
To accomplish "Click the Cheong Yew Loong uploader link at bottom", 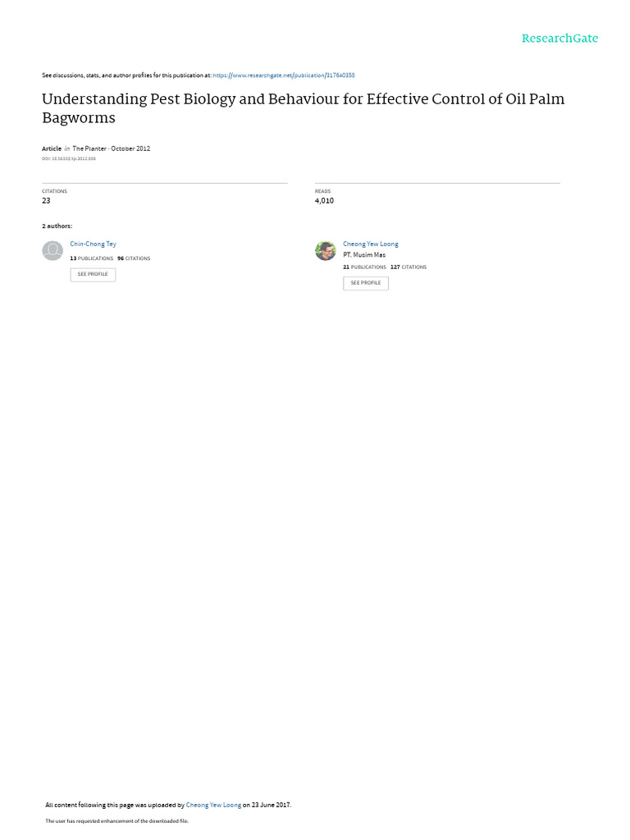I will [x=213, y=805].
